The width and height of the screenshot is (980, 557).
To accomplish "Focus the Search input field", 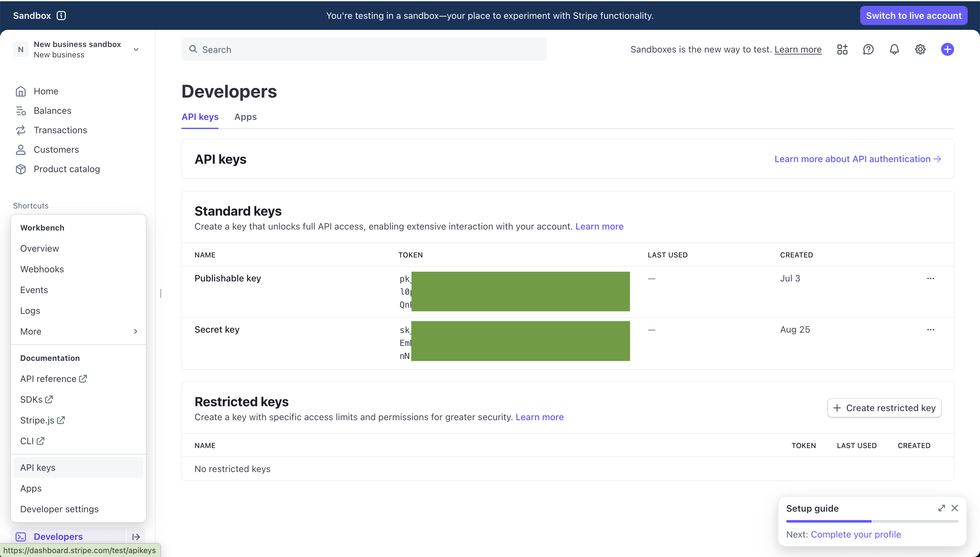I will coord(364,49).
